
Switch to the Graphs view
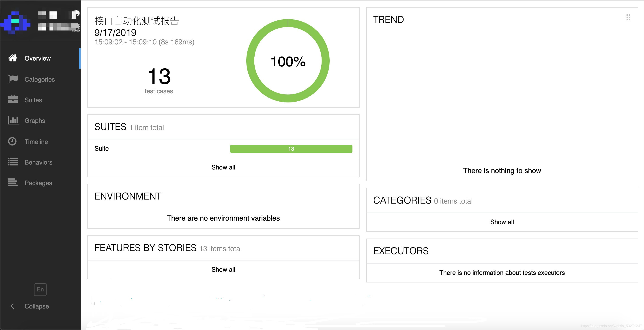coord(35,121)
